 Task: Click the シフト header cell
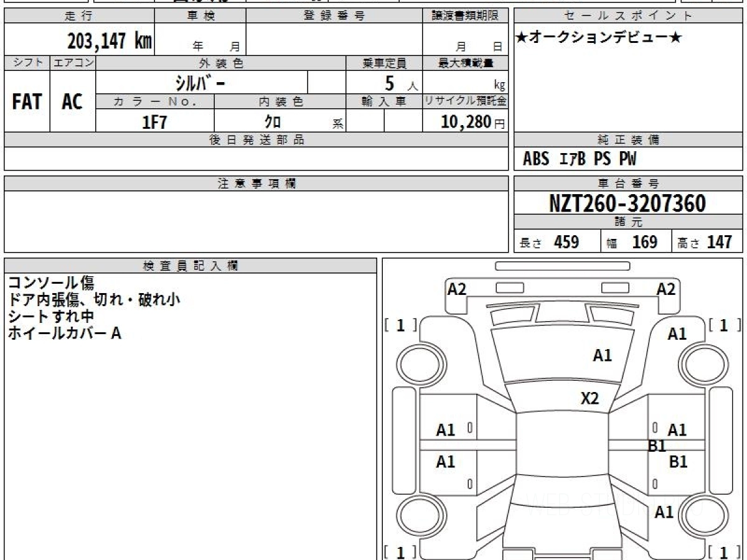27,63
